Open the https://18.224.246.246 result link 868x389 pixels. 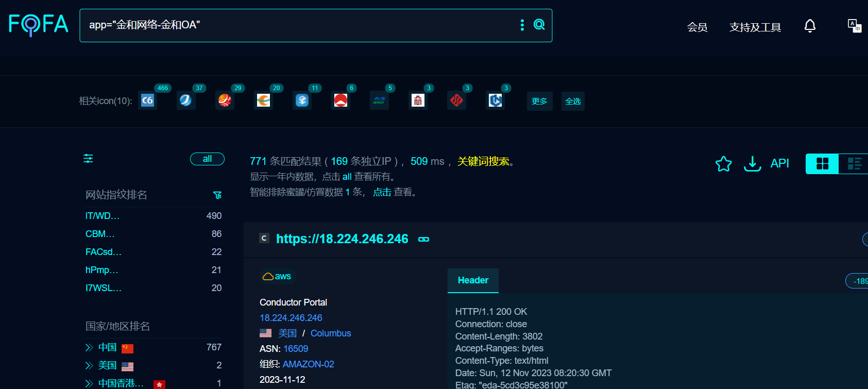point(342,239)
